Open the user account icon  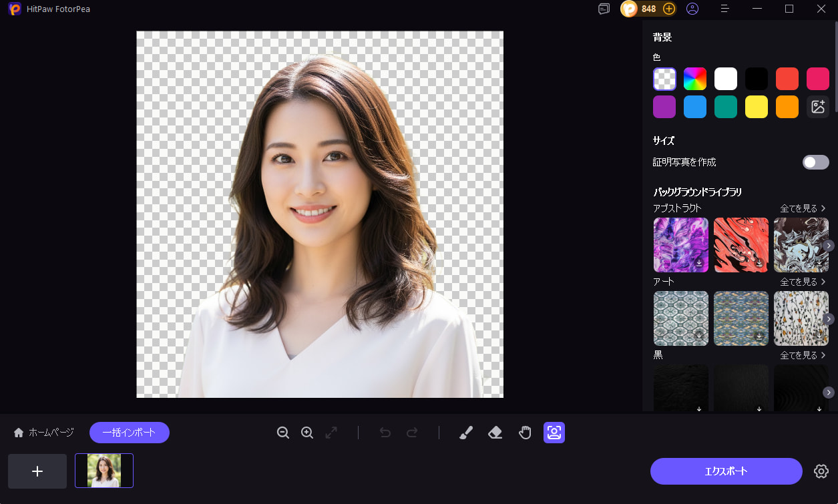(692, 9)
